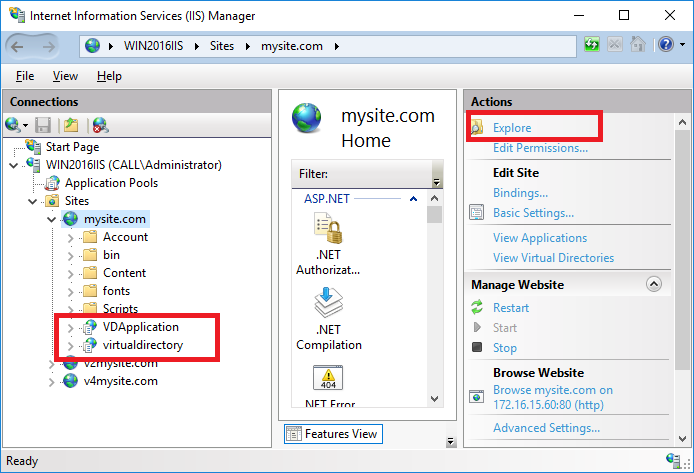Screen dimensions: 694x473
Task: Open Advanced Settings link
Action: click(x=547, y=428)
